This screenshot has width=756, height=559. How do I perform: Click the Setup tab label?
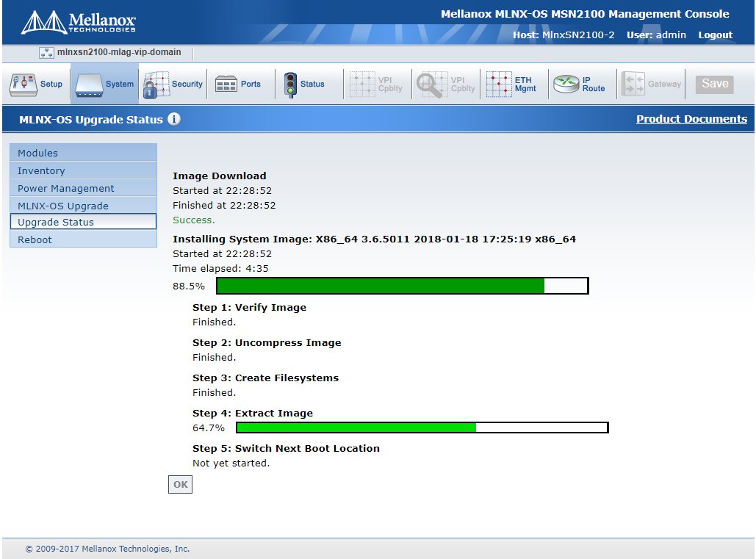[51, 84]
